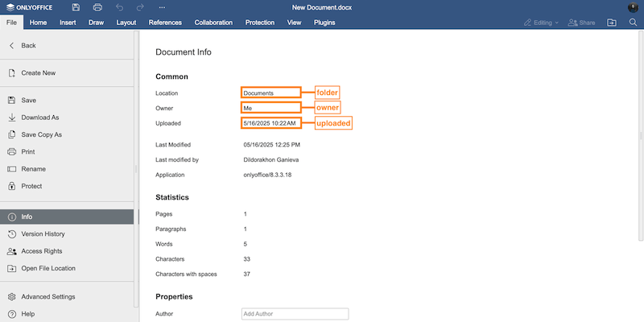Open Version History
This screenshot has width=644, height=322.
tap(43, 234)
